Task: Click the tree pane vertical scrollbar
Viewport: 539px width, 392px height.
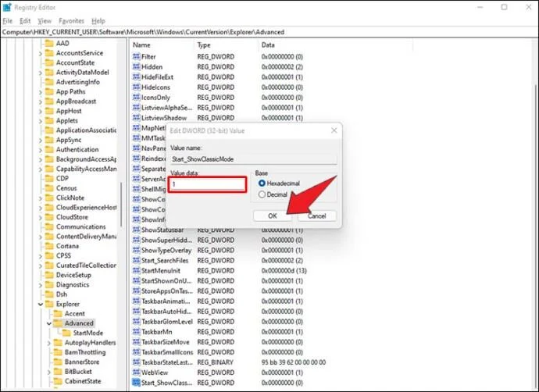Action: tap(121, 205)
